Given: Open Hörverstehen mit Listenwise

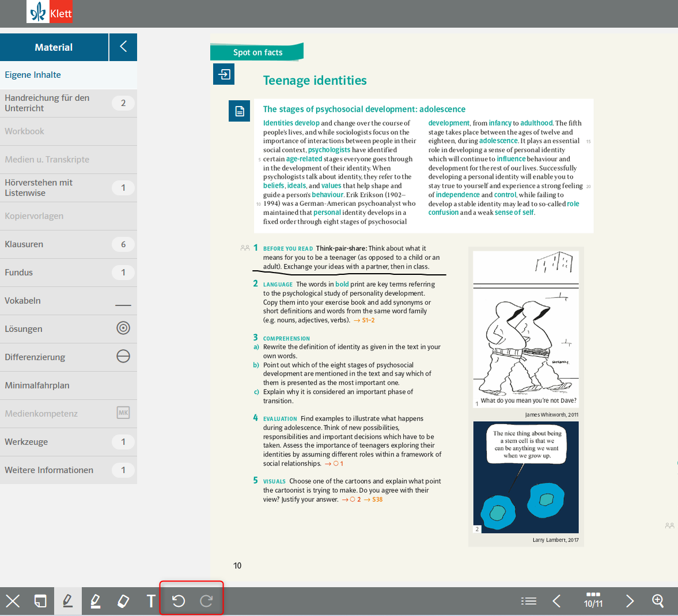Looking at the screenshot, I should (69, 188).
